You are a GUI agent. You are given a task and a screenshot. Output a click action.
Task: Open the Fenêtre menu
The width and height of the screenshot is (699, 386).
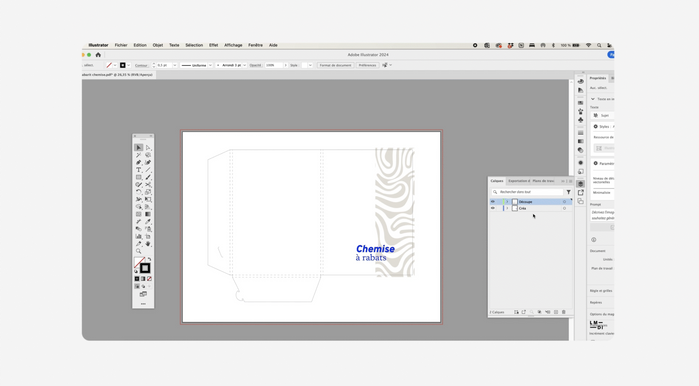pos(255,45)
